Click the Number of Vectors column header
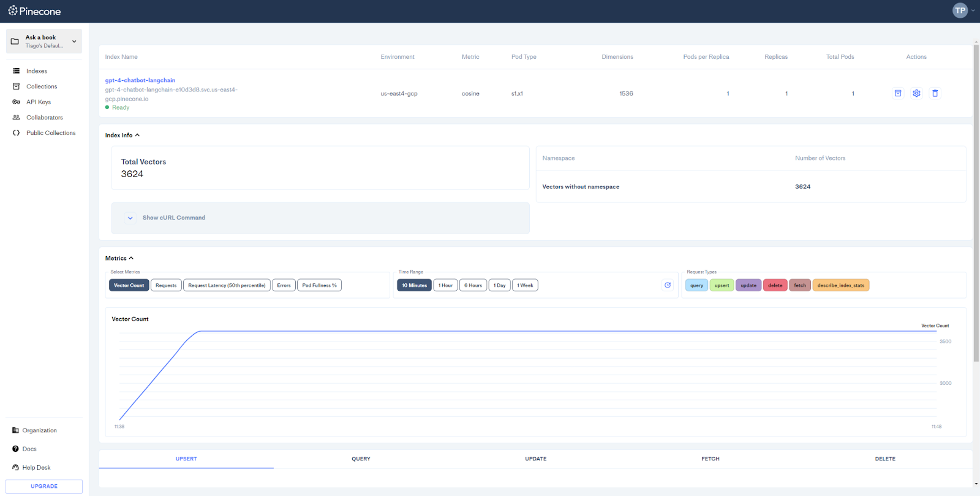The height and width of the screenshot is (496, 980). click(x=820, y=158)
